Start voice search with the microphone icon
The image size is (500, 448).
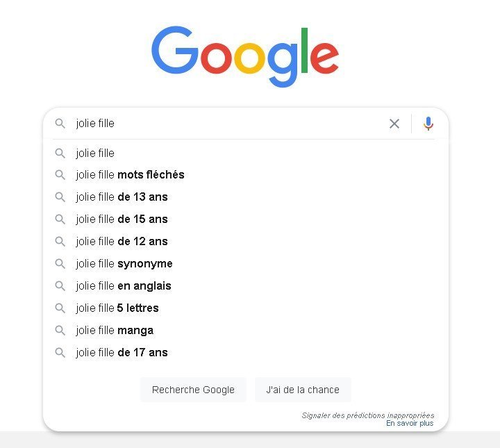(x=428, y=124)
